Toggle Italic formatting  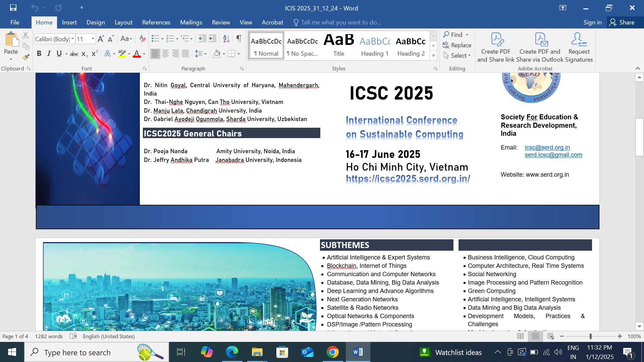[x=49, y=54]
